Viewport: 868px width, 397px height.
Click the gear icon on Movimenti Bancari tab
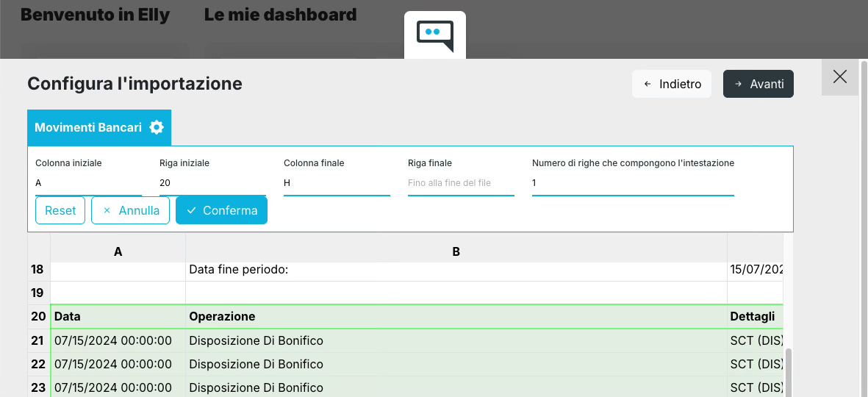[x=157, y=127]
